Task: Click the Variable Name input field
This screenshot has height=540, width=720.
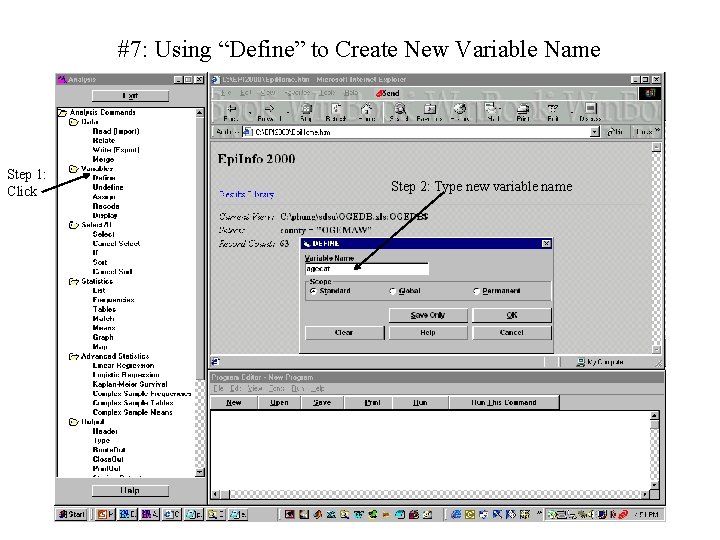Action: [x=367, y=269]
